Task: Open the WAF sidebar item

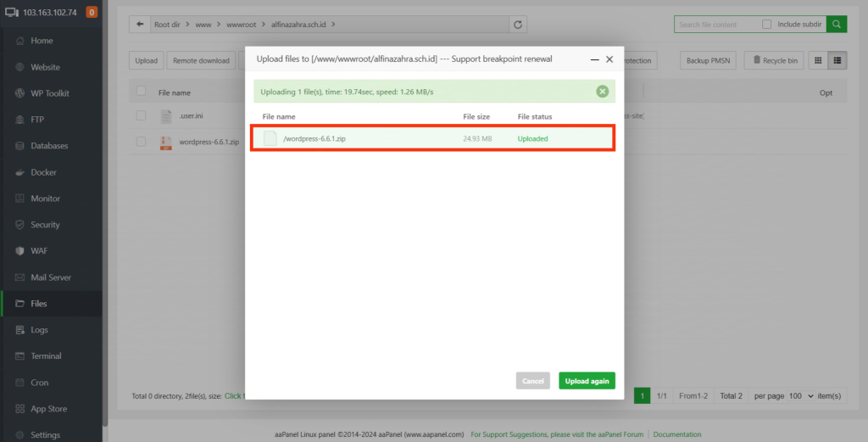Action: coord(40,251)
